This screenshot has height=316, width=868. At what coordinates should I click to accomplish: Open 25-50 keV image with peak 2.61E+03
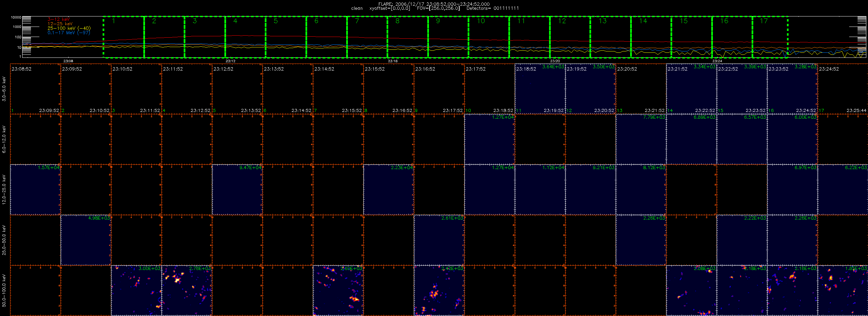coord(439,240)
